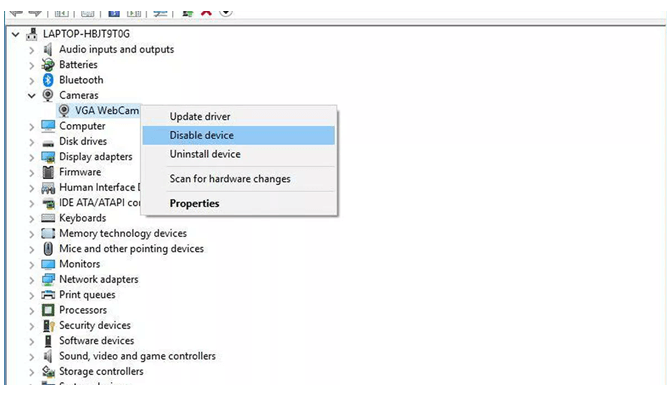Expand Mice and other pointing devices
This screenshot has width=667, height=405.
[31, 249]
